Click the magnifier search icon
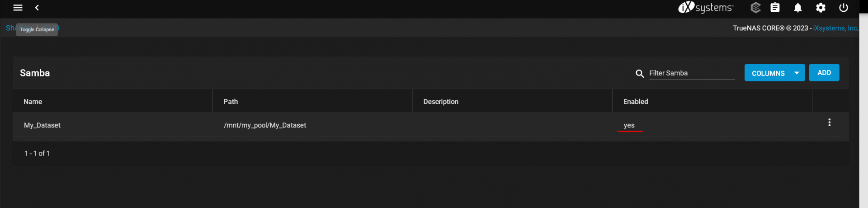868x208 pixels. pyautogui.click(x=640, y=73)
